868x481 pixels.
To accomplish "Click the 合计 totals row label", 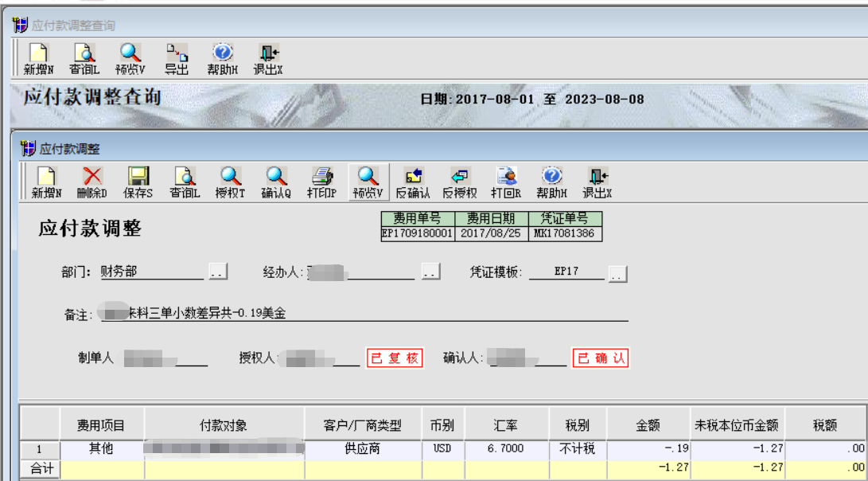I will (x=39, y=469).
